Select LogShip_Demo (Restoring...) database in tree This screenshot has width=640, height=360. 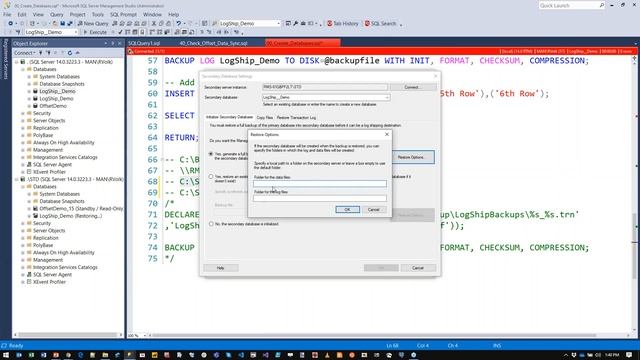pos(71,216)
